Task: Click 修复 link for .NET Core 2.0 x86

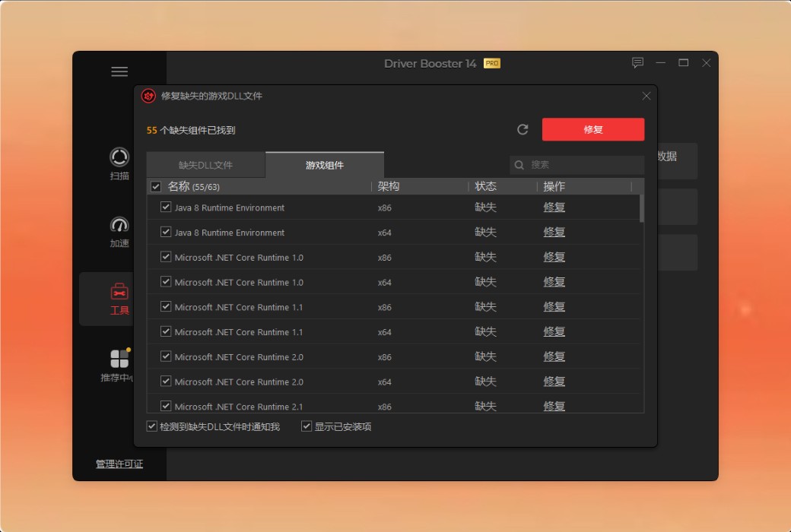Action: [554, 356]
